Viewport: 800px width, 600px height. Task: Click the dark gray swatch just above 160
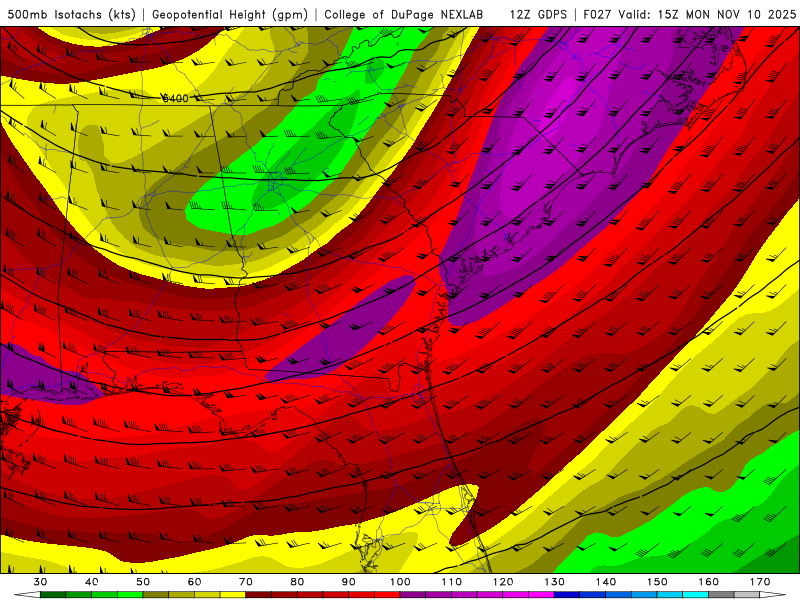tap(721, 594)
